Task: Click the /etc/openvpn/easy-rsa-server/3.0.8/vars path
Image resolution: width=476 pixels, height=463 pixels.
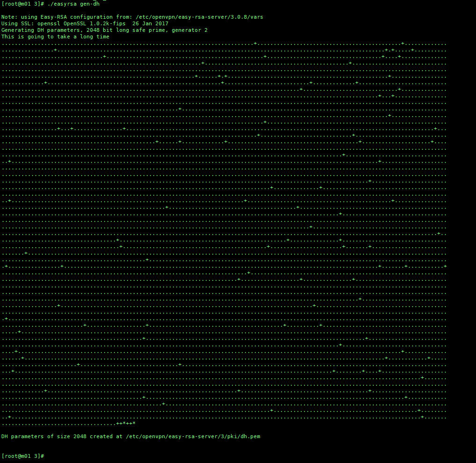Action: click(199, 17)
